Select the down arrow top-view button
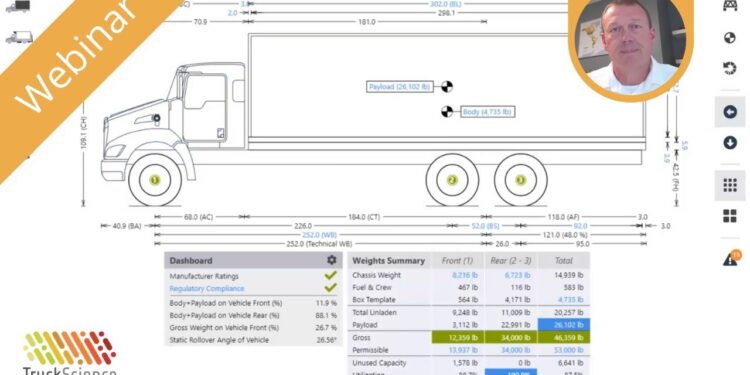This screenshot has height=375, width=750. (x=730, y=143)
